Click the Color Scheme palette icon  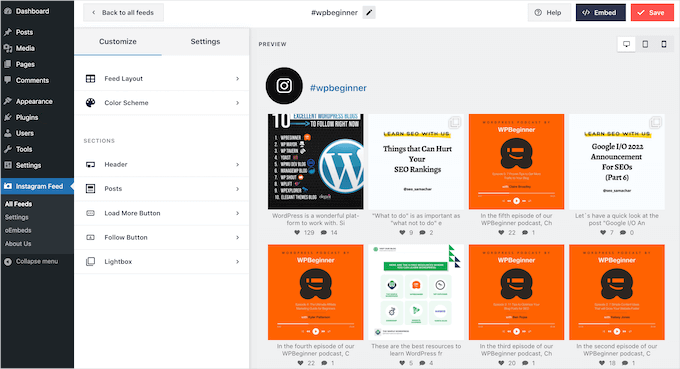90,103
